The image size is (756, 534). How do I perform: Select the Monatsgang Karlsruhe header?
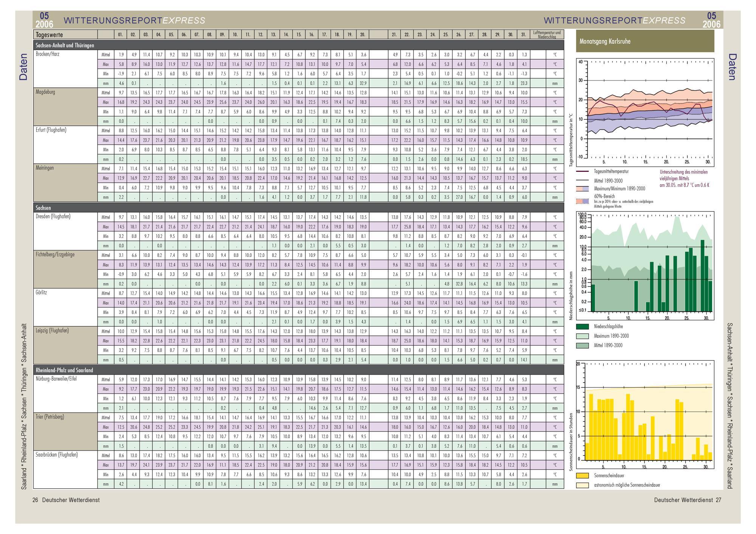pos(645,41)
